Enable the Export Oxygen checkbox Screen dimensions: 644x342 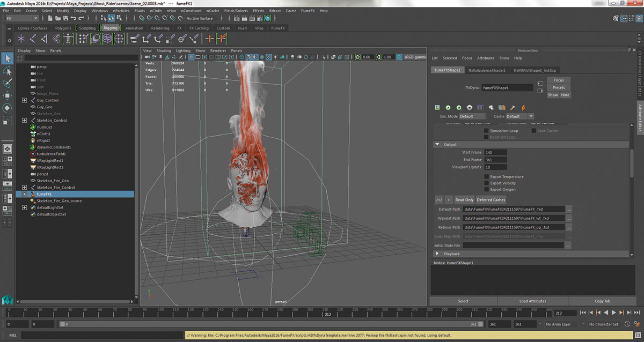click(486, 189)
